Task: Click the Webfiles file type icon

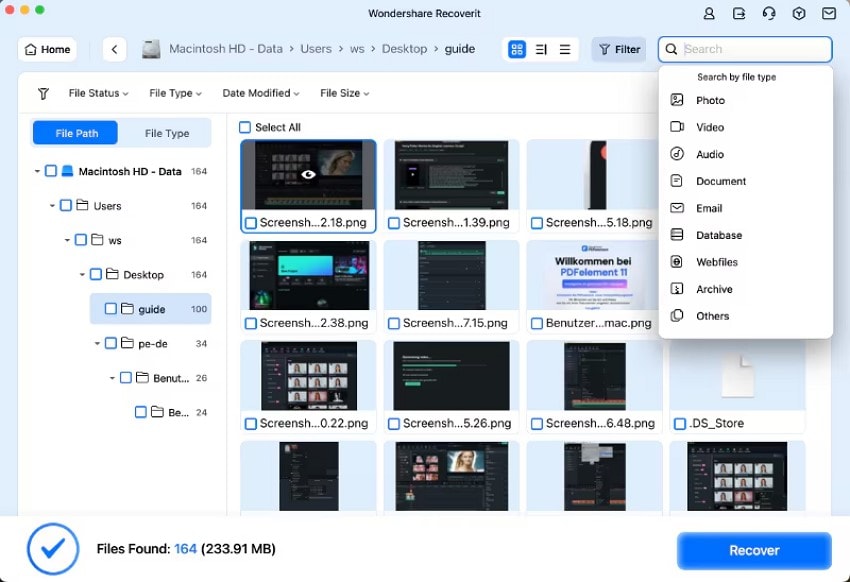Action: coord(677,262)
